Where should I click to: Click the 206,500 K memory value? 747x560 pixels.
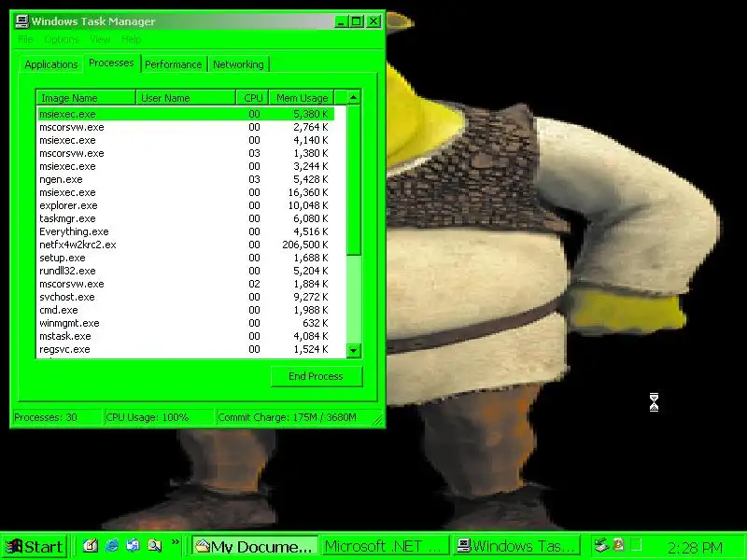pyautogui.click(x=305, y=245)
